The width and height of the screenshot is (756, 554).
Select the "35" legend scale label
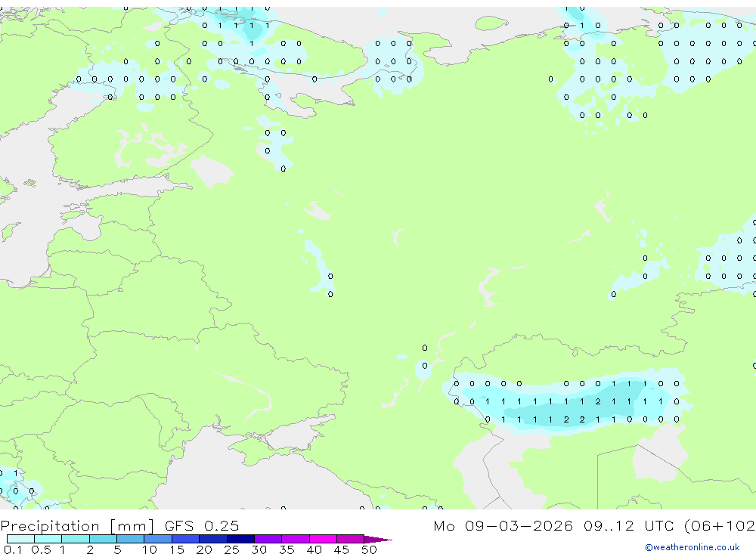coord(287,549)
